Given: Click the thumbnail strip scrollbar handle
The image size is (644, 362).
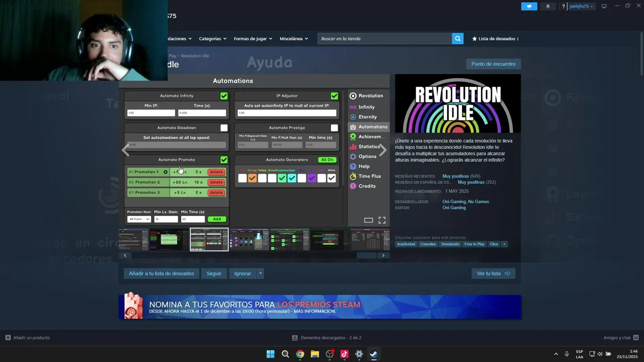Looking at the screenshot, I should coord(366,255).
